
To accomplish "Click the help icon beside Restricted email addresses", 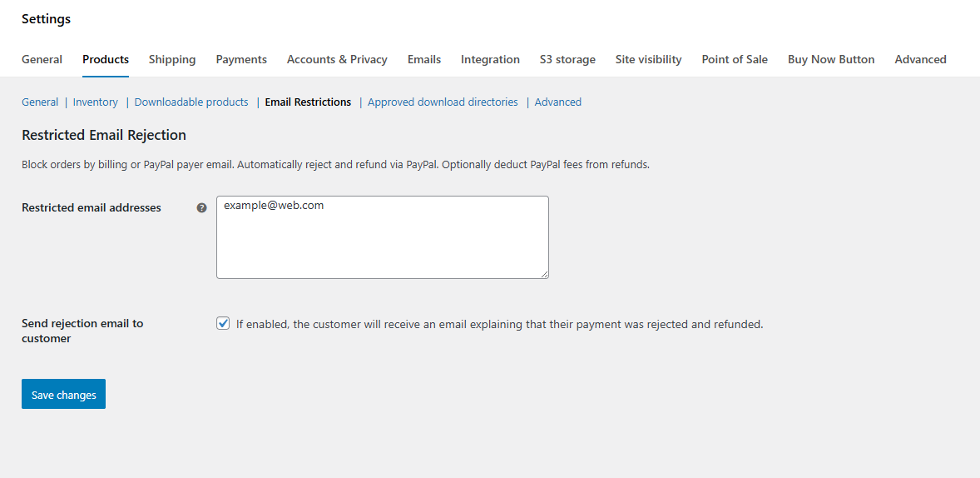I will [201, 208].
